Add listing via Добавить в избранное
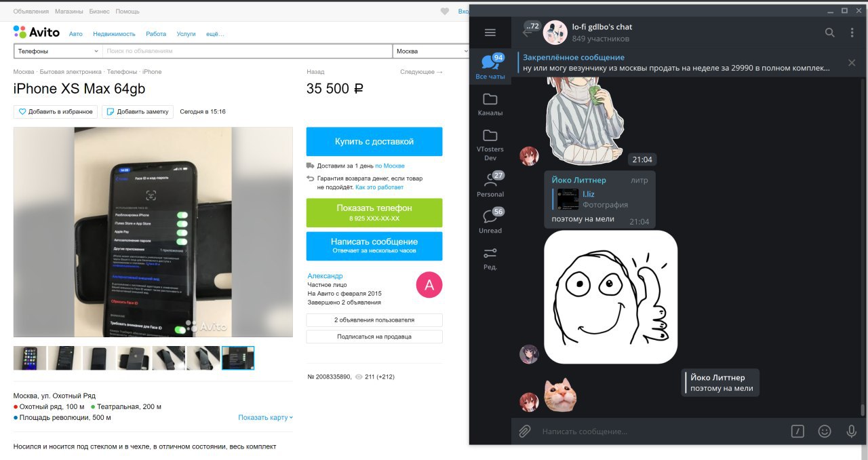The image size is (868, 460). pos(56,112)
